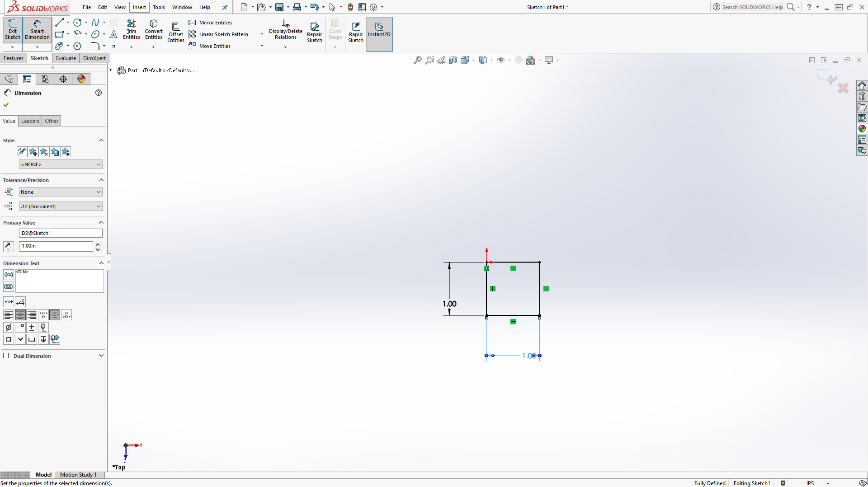The width and height of the screenshot is (868, 487).
Task: Open the Leaders tab in Dimension panel
Action: tap(30, 121)
